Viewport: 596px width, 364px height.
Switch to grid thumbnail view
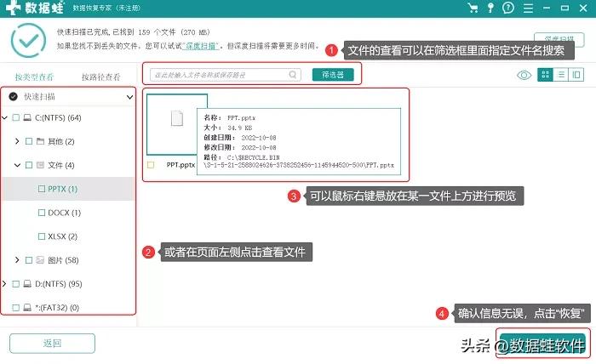click(545, 75)
